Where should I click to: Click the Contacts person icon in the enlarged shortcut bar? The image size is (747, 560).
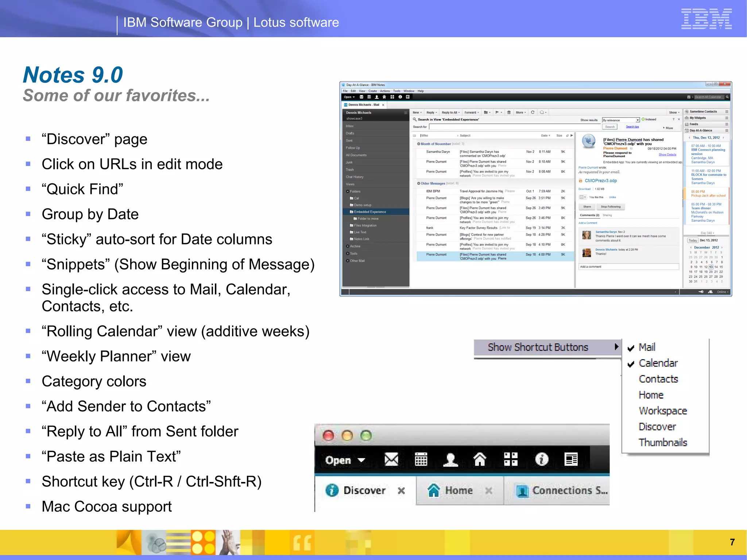(450, 459)
